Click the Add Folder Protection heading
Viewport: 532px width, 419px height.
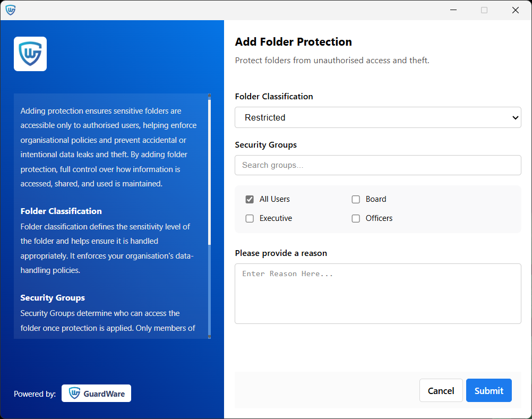(x=293, y=41)
